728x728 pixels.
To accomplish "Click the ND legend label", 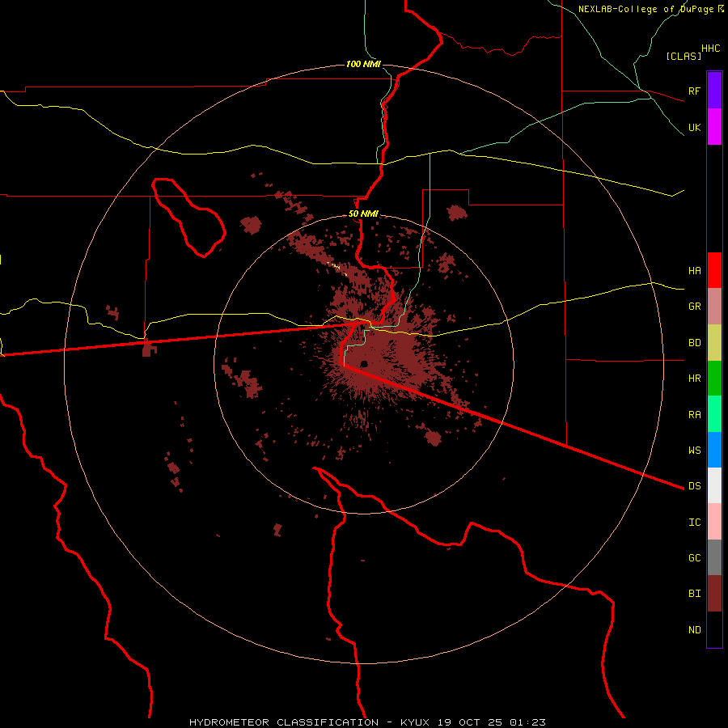I will (x=694, y=630).
